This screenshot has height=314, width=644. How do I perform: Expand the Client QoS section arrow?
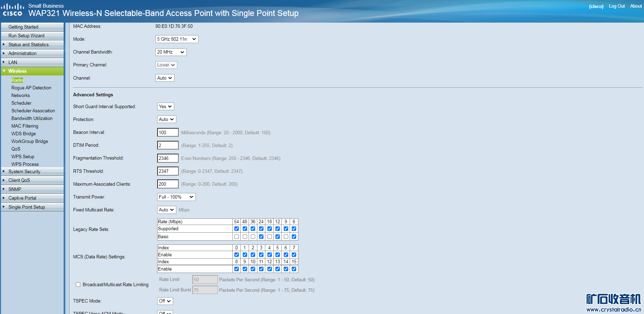point(4,180)
